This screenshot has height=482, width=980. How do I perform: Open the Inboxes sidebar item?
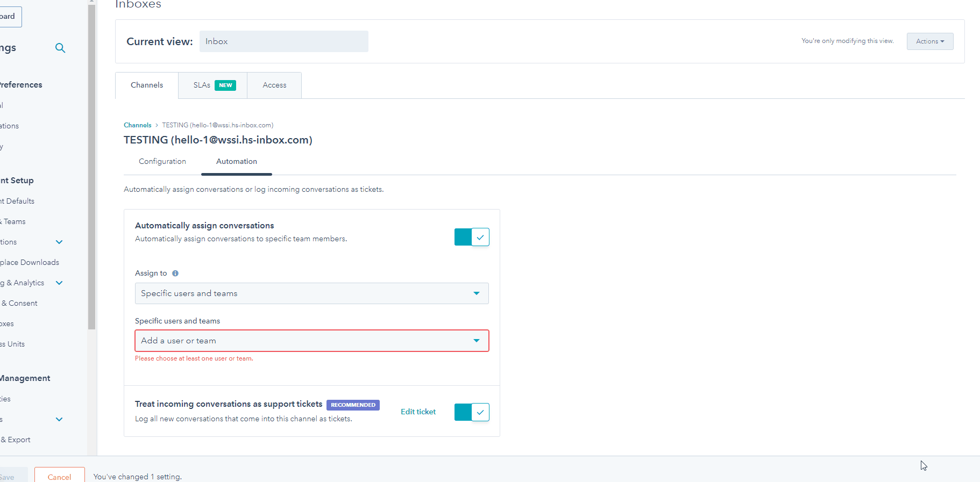[x=7, y=323]
